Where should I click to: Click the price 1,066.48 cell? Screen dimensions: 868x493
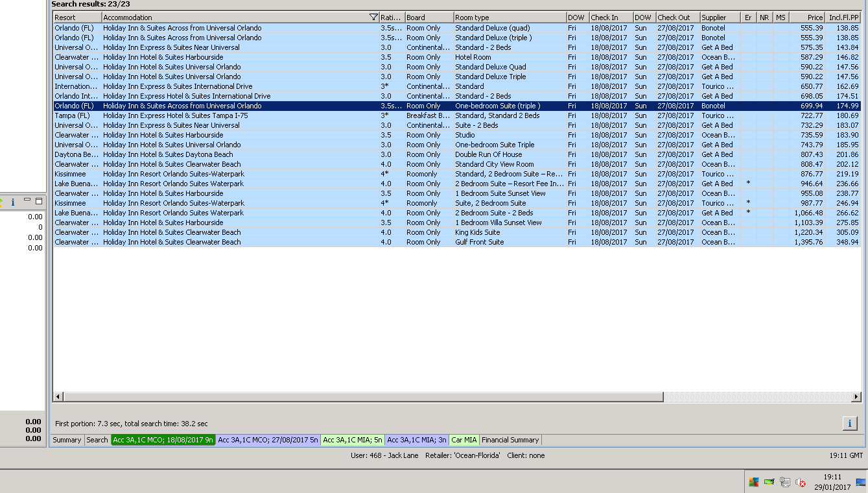tap(808, 213)
